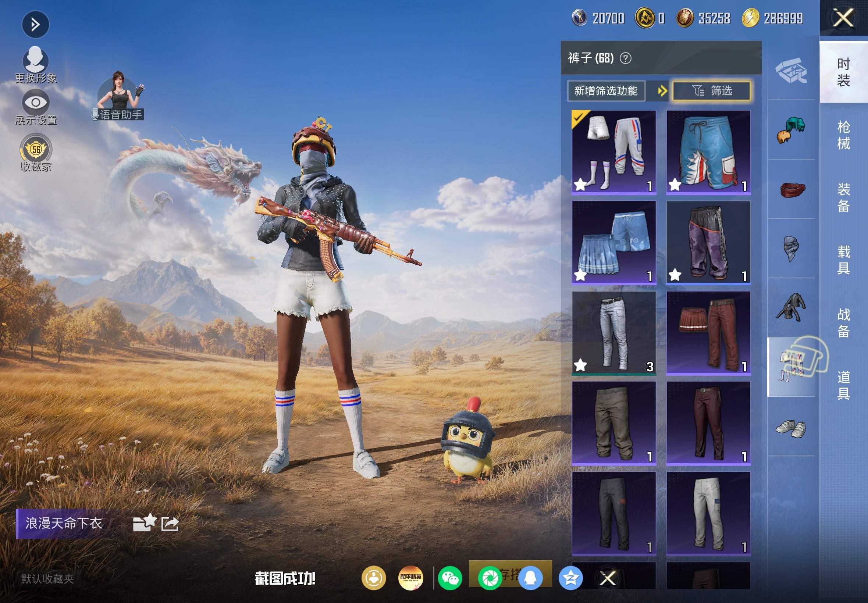Share screenshot via 和平精英 community icon

pyautogui.click(x=411, y=578)
